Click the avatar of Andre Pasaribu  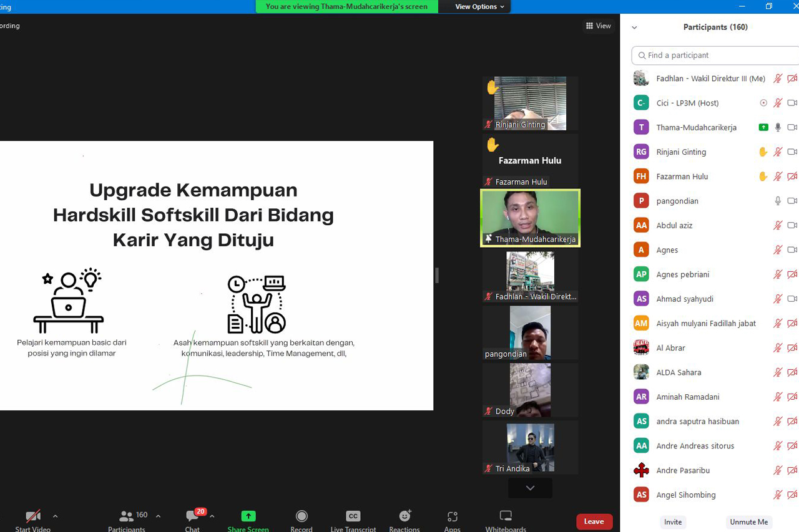(641, 470)
